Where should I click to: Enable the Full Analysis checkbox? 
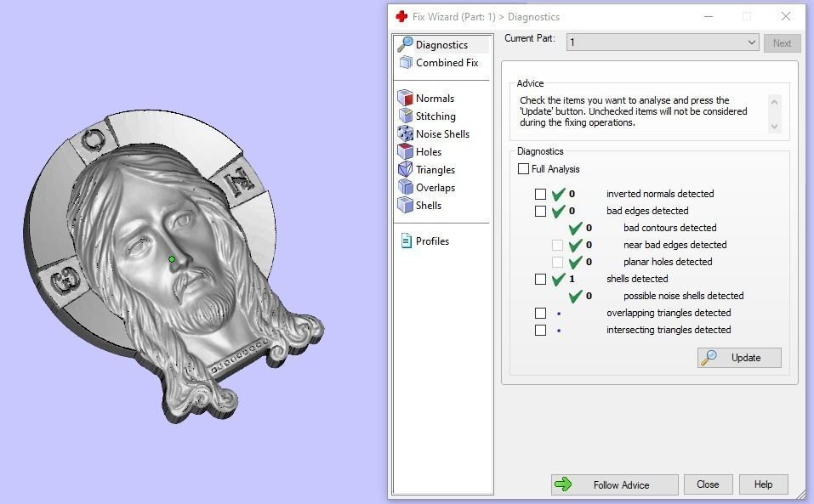[523, 169]
